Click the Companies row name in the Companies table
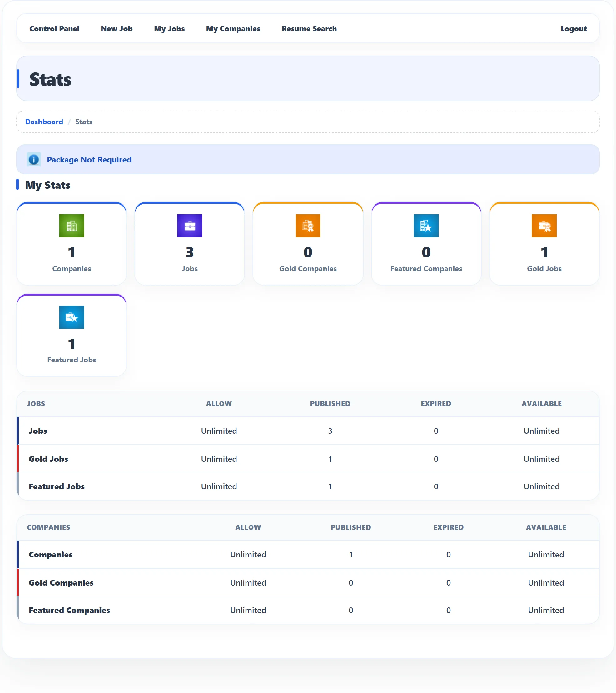Image resolution: width=616 pixels, height=693 pixels. point(51,554)
